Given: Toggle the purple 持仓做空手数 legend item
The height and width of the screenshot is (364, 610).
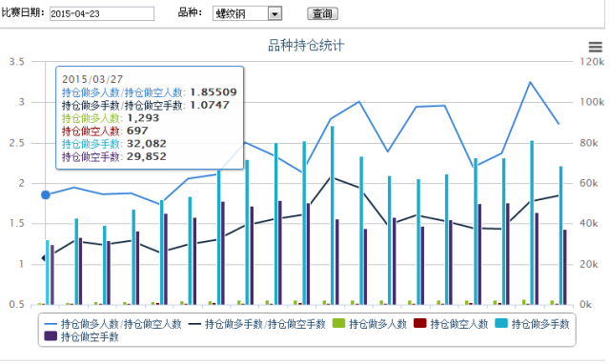Looking at the screenshot, I should point(82,336).
